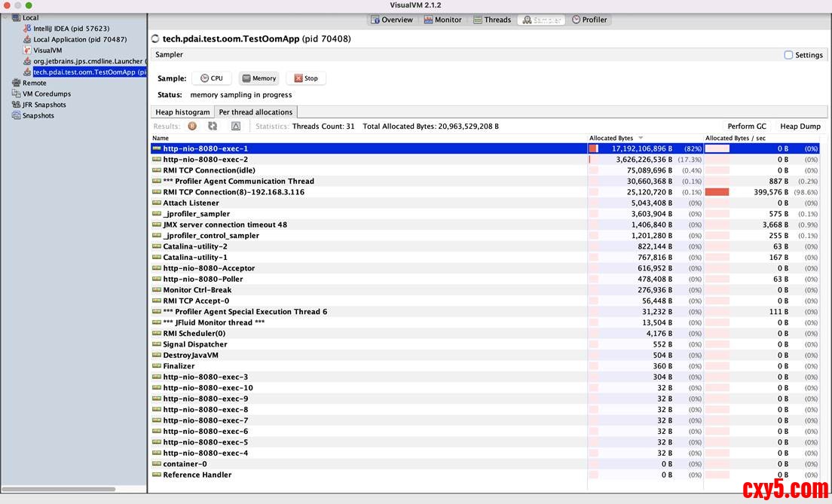The width and height of the screenshot is (832, 504).
Task: Click the IntelliJ IDEA application icon
Action: [27, 29]
